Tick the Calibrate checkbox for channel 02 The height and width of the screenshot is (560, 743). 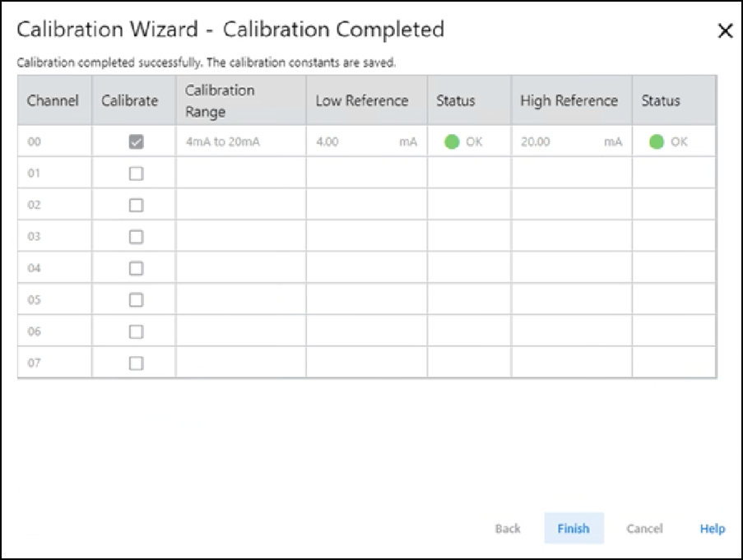point(137,205)
